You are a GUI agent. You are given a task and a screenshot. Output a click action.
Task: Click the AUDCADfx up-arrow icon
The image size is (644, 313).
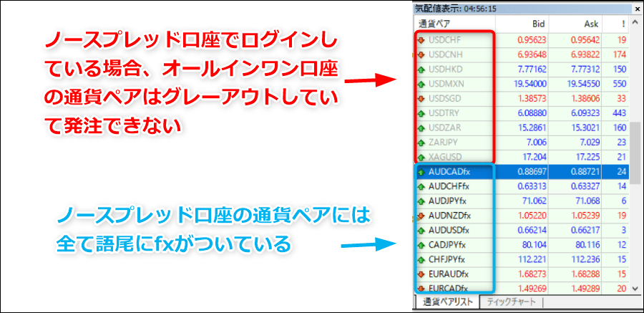(421, 172)
